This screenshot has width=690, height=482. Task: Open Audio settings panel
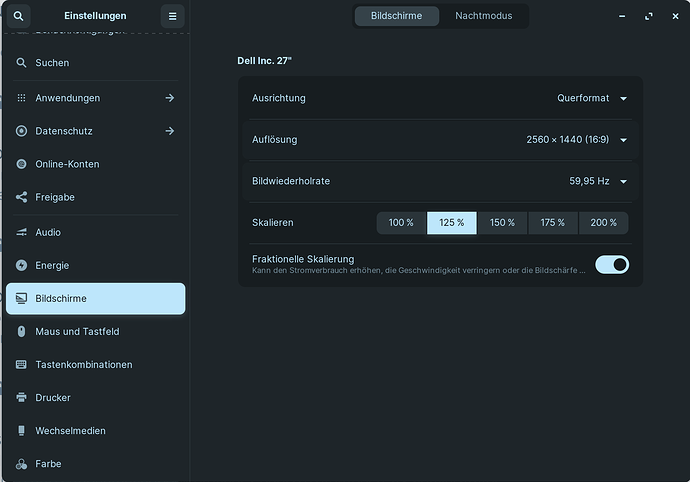coord(95,232)
